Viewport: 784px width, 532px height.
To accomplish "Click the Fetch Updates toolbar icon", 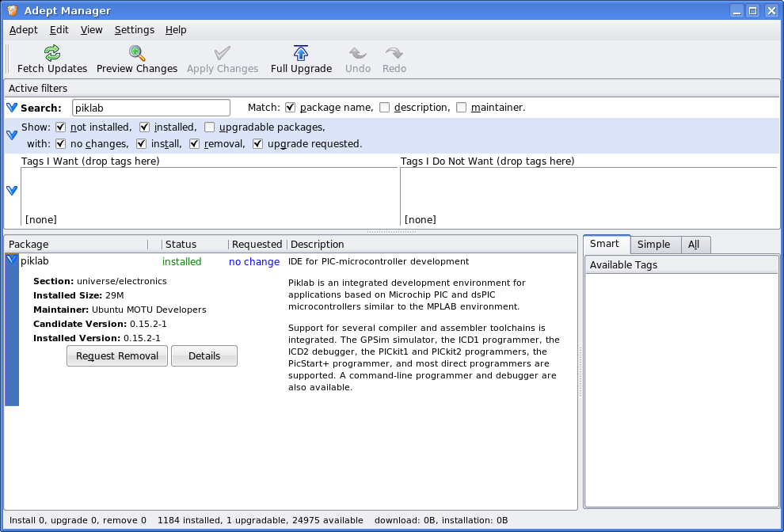I will pos(52,54).
